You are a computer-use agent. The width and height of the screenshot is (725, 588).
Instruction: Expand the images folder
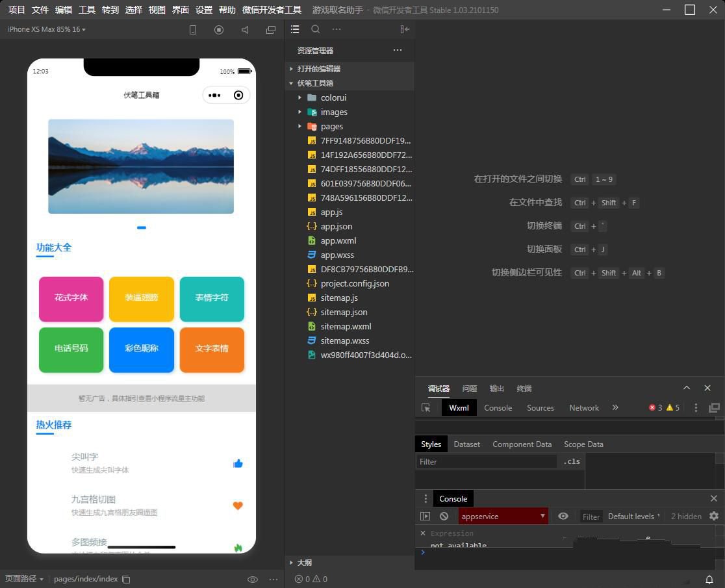pos(350,112)
